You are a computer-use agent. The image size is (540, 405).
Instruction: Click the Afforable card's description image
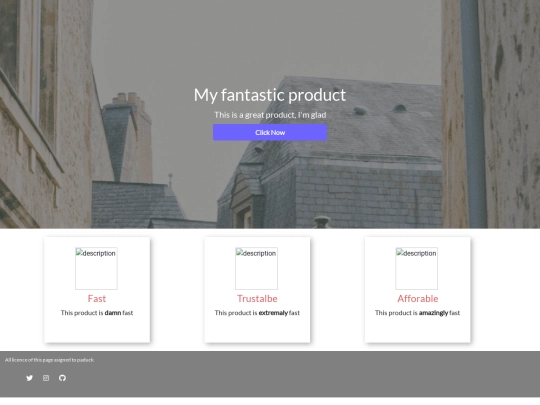417,268
